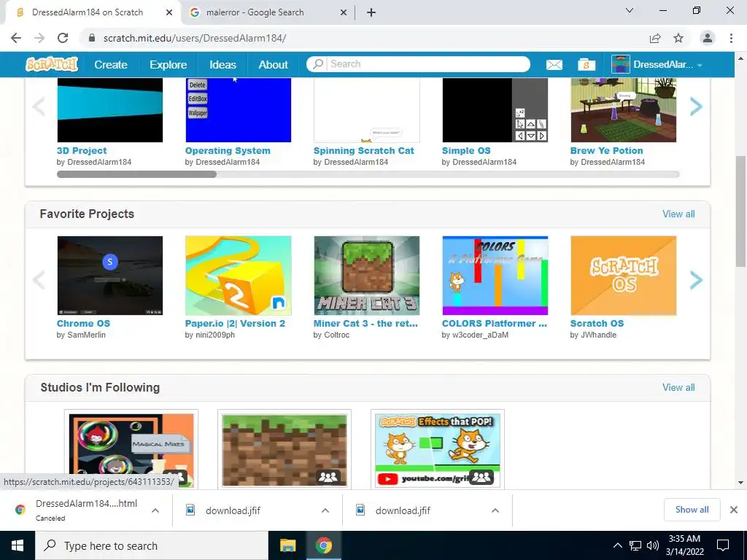747x560 pixels.
Task: Click the Windows taskbar search box
Action: 152,545
